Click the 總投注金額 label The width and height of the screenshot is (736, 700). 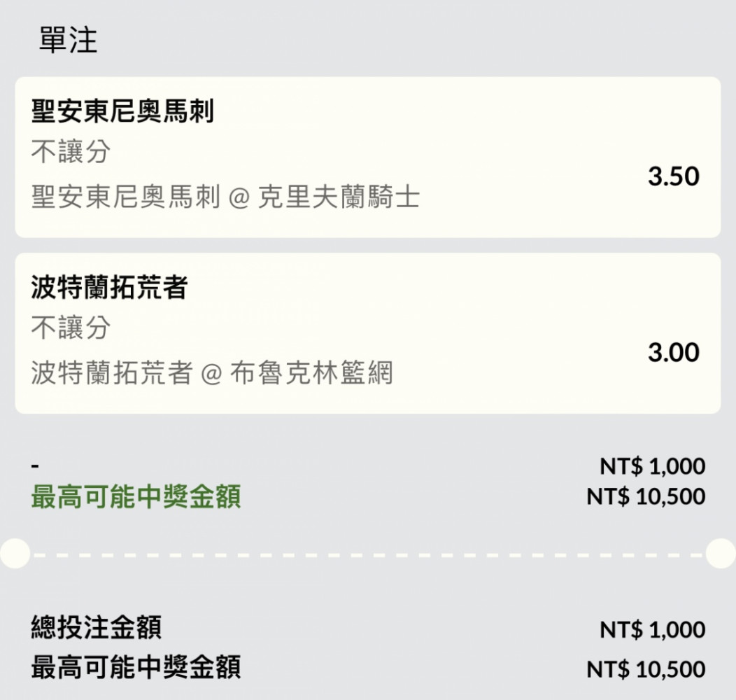click(x=97, y=627)
